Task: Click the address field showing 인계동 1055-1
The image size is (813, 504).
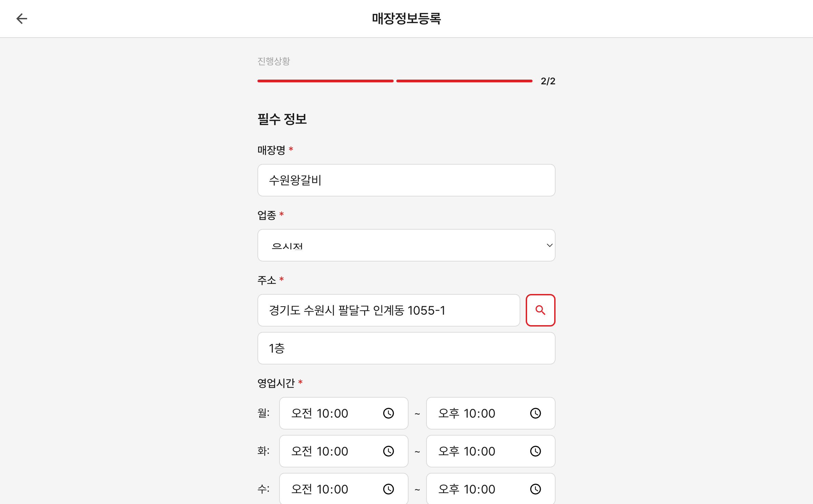Action: [388, 310]
